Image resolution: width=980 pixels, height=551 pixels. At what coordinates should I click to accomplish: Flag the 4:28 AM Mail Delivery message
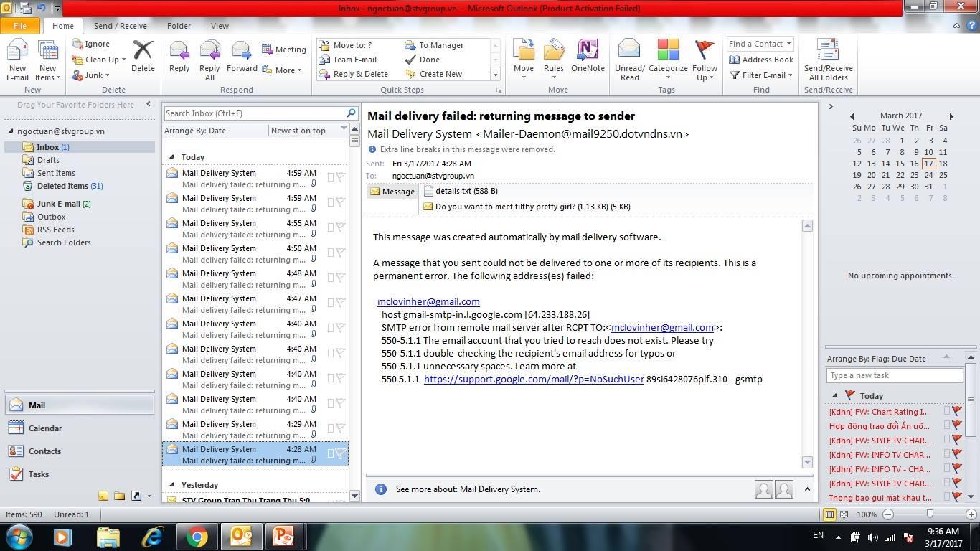341,453
